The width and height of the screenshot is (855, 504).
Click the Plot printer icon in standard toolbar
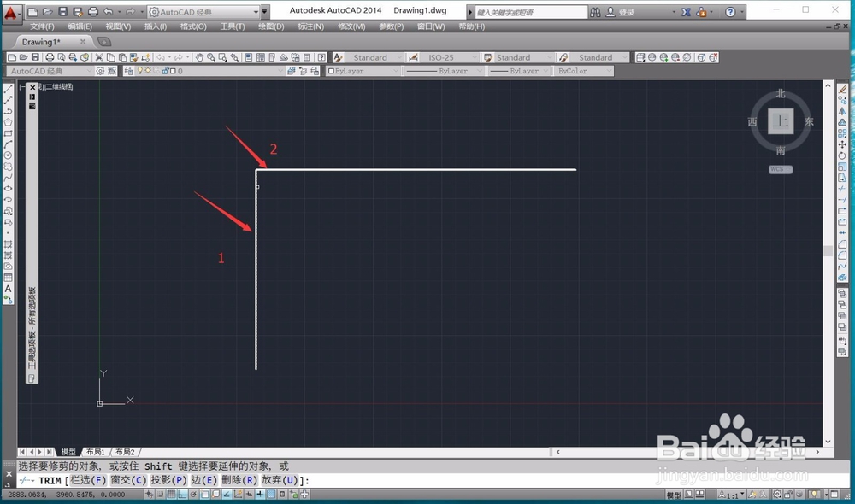[50, 57]
